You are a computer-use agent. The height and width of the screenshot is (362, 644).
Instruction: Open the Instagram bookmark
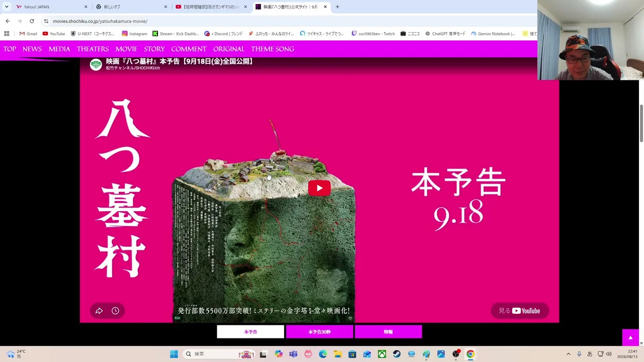coord(134,34)
